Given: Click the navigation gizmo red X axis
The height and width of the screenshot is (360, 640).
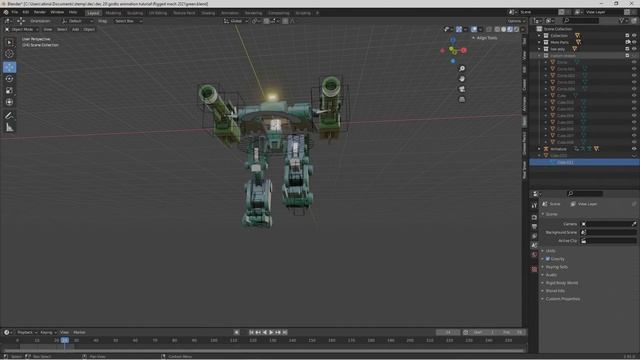Looking at the screenshot, I should [464, 50].
